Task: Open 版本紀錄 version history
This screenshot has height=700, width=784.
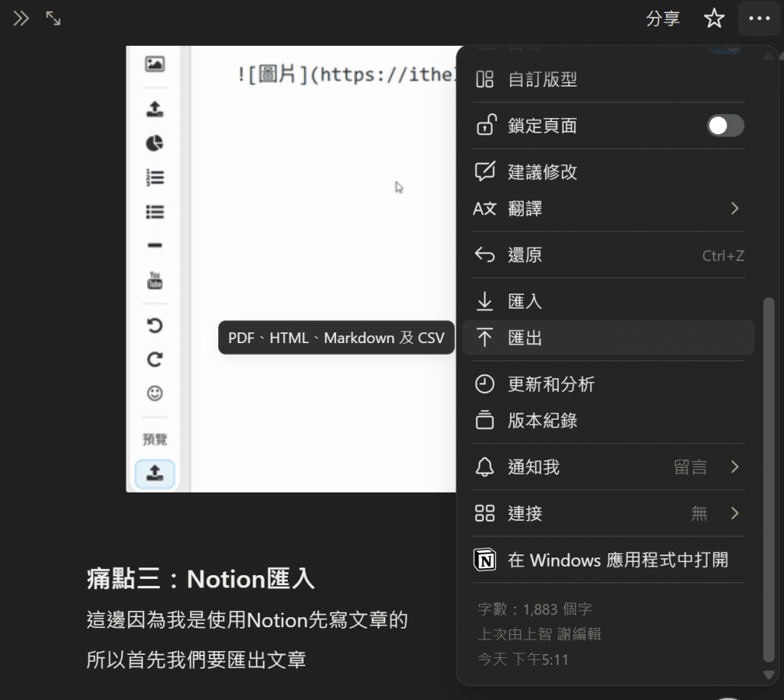Action: (608, 420)
